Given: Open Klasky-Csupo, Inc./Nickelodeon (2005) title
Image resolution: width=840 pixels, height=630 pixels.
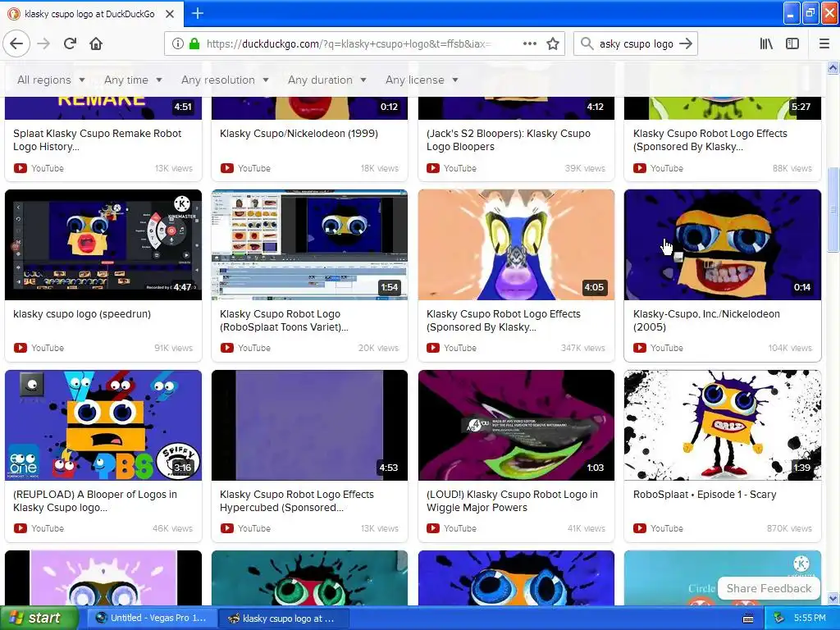Looking at the screenshot, I should pyautogui.click(x=706, y=321).
